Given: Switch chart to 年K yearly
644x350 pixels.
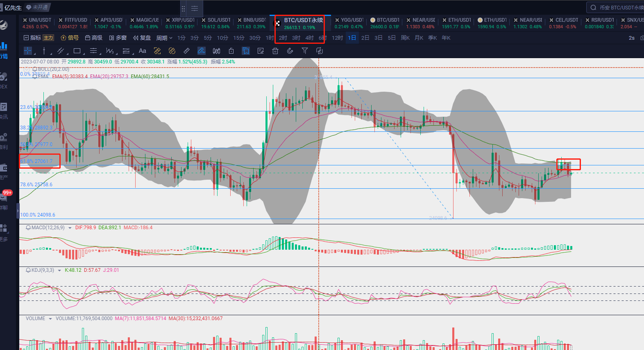Looking at the screenshot, I should tap(446, 38).
